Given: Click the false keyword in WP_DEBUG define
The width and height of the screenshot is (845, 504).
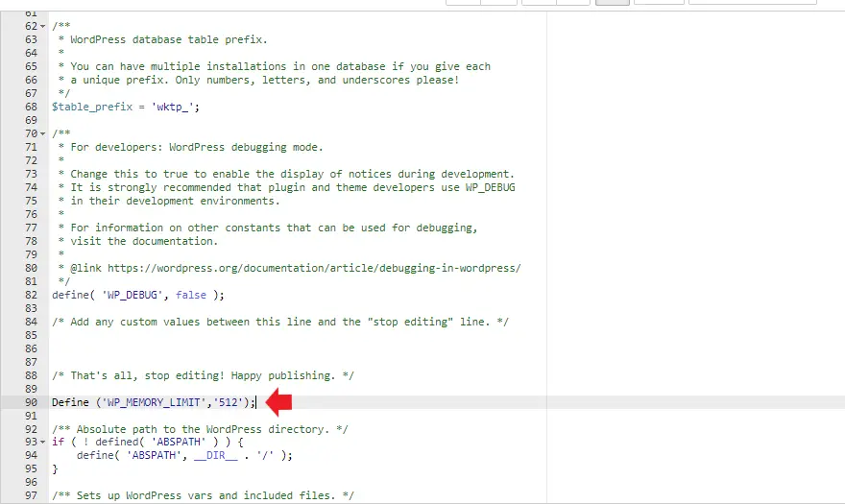Looking at the screenshot, I should [191, 295].
